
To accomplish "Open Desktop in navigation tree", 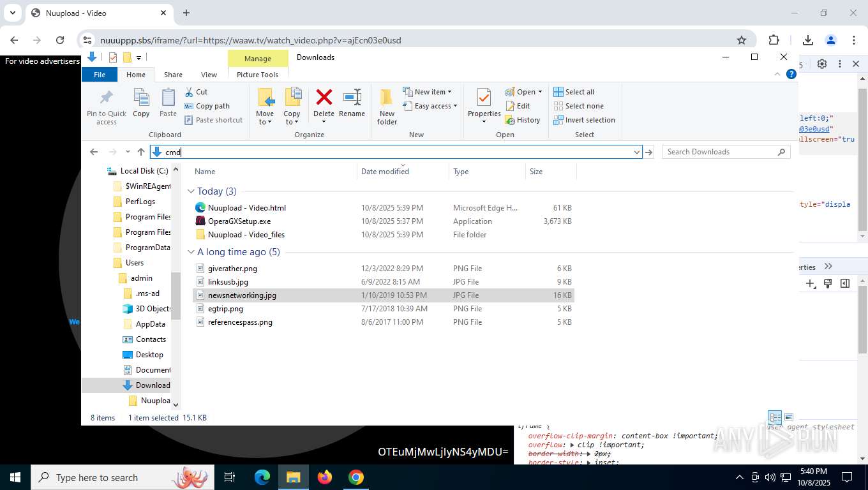I will coord(149,355).
